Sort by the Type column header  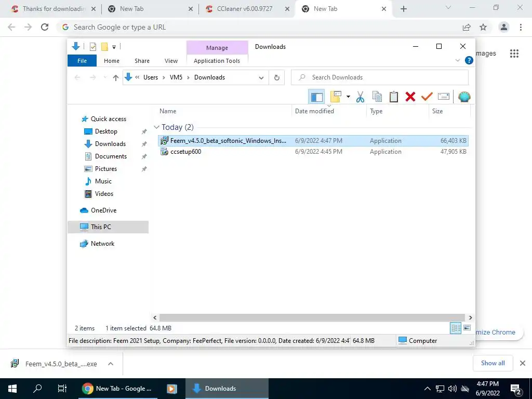point(397,111)
